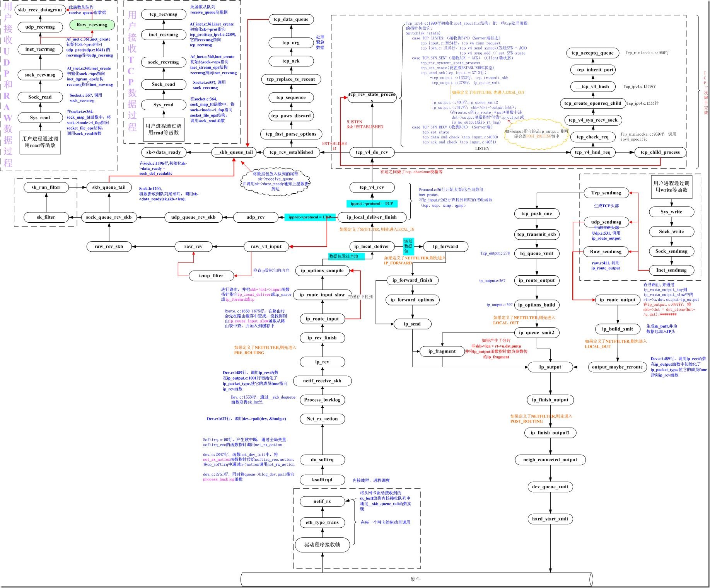Select the ip_build_xmit node

(617, 329)
